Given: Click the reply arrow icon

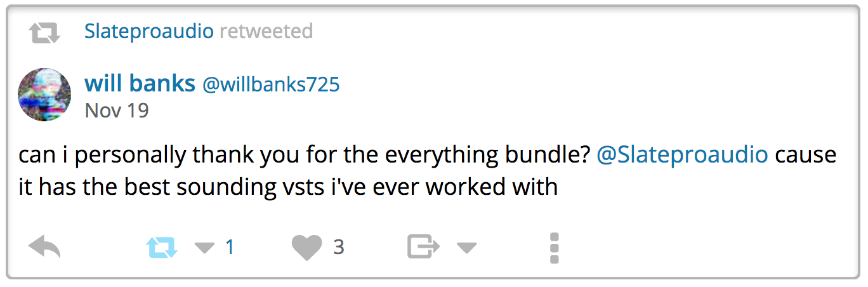Looking at the screenshot, I should (44, 246).
